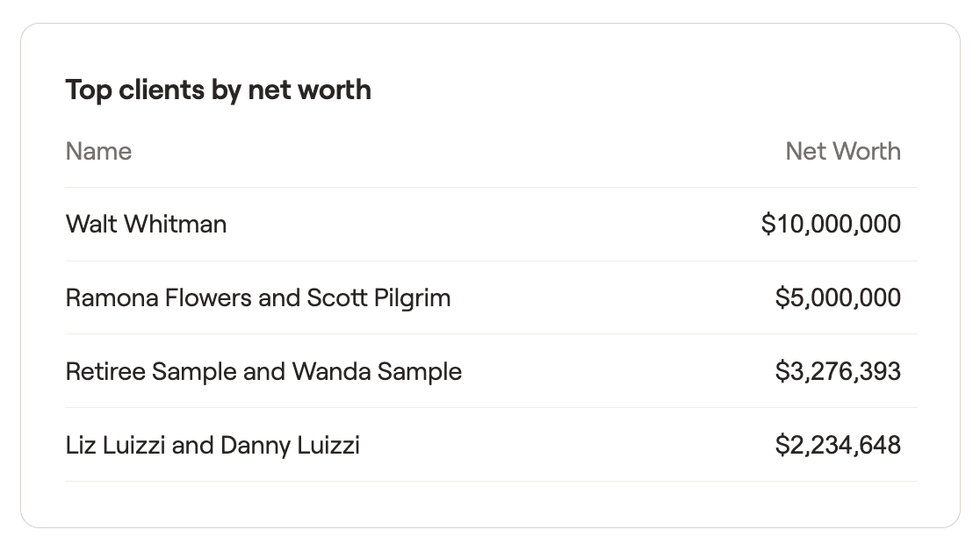Click Danny Luizzi's name text

(290, 446)
